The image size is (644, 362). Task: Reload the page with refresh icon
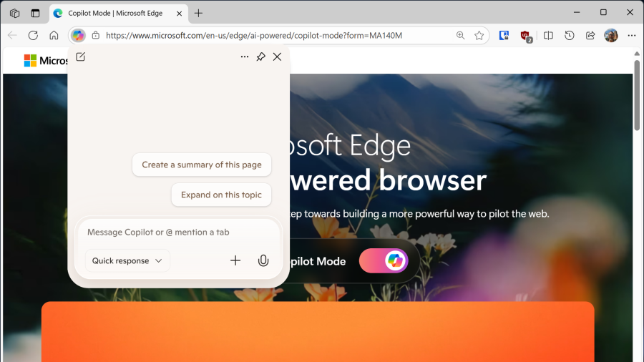tap(33, 35)
